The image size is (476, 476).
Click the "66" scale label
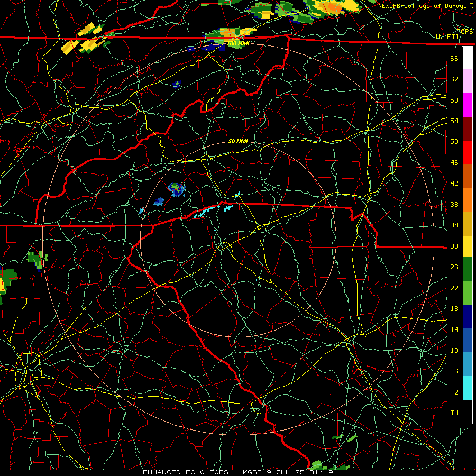454,58
